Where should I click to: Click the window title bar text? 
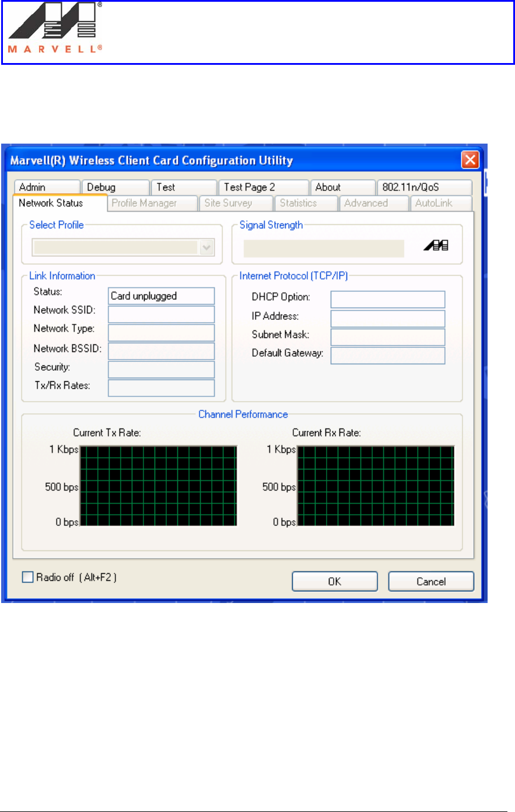(152, 161)
